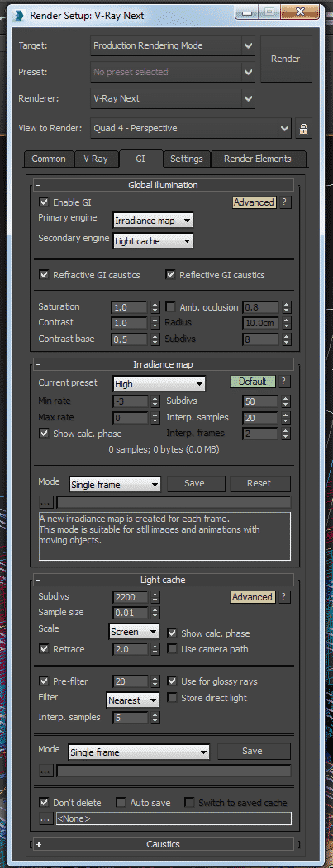Viewport: 333px width, 868px height.
Task: Click the lock icon beside View to Render
Action: point(303,129)
